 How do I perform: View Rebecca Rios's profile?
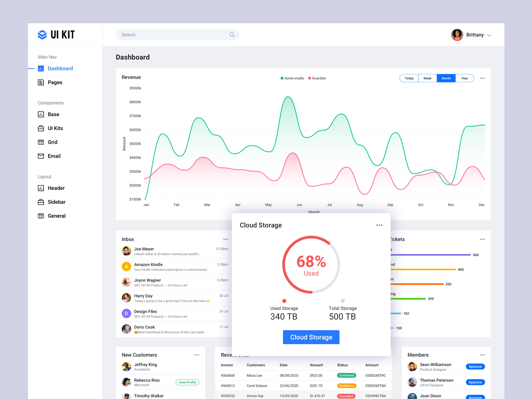pos(187,382)
